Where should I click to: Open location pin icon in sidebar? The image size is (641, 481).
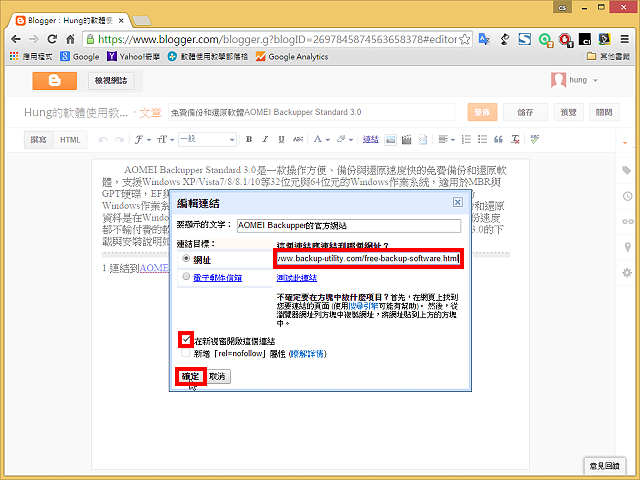(628, 247)
